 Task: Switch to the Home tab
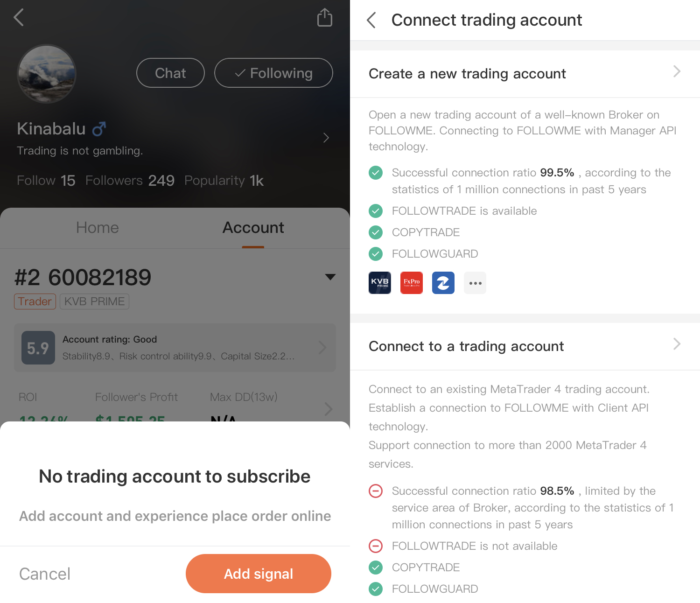point(98,228)
